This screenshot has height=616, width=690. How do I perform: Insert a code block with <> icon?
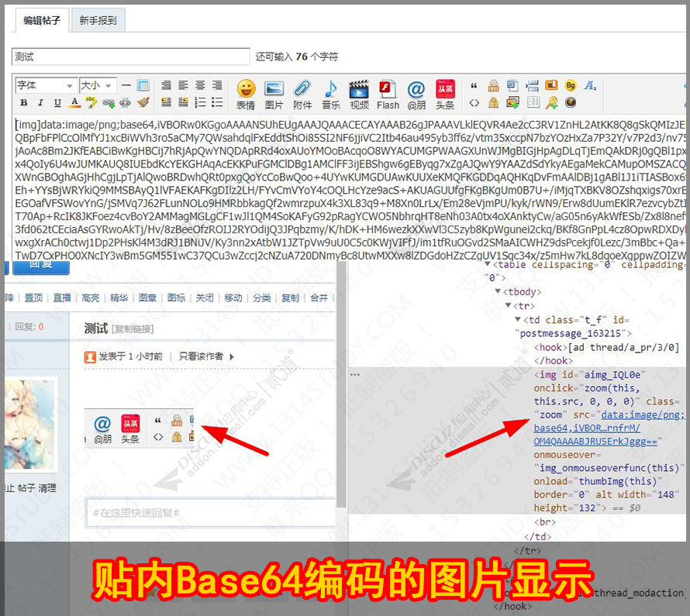pos(474,103)
